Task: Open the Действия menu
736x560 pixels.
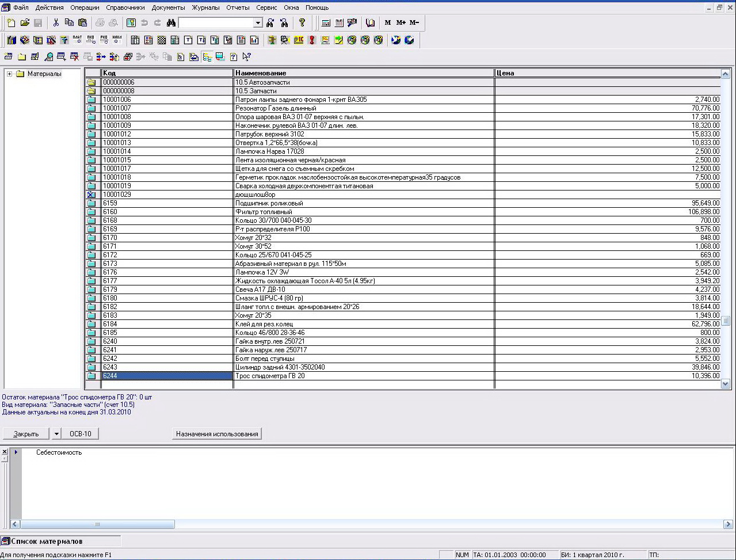Action: 49,7
